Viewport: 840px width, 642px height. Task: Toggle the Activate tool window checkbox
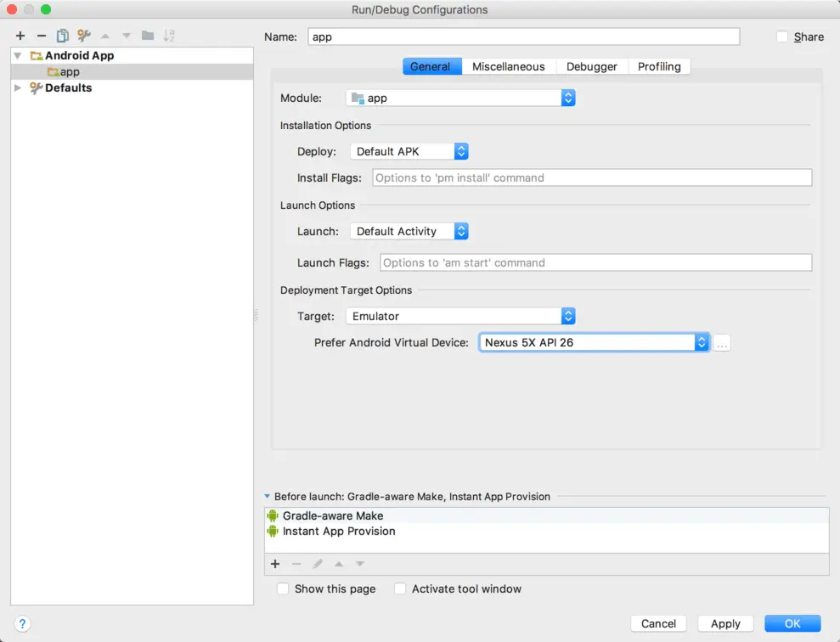click(400, 588)
